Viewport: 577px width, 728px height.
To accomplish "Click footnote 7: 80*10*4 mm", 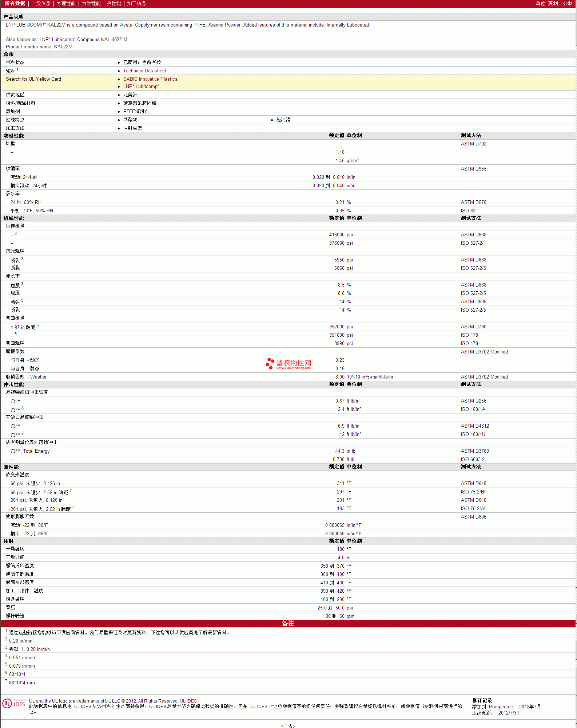I will (x=20, y=683).
